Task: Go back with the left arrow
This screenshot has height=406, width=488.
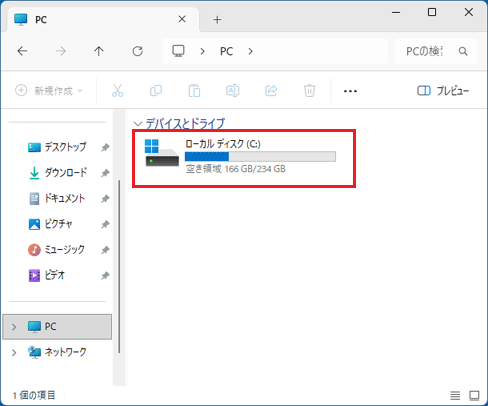Action: click(x=22, y=51)
